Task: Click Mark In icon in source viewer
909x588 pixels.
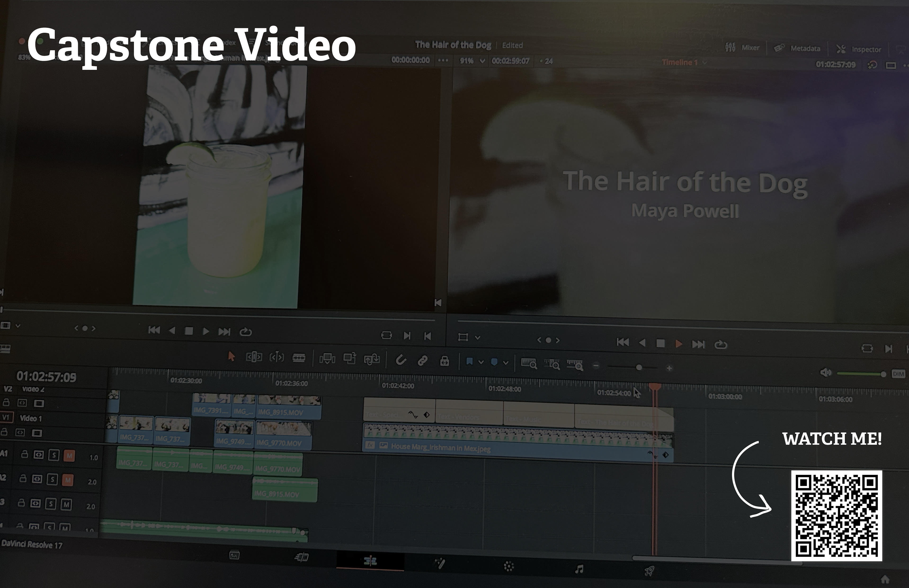Action: point(407,336)
